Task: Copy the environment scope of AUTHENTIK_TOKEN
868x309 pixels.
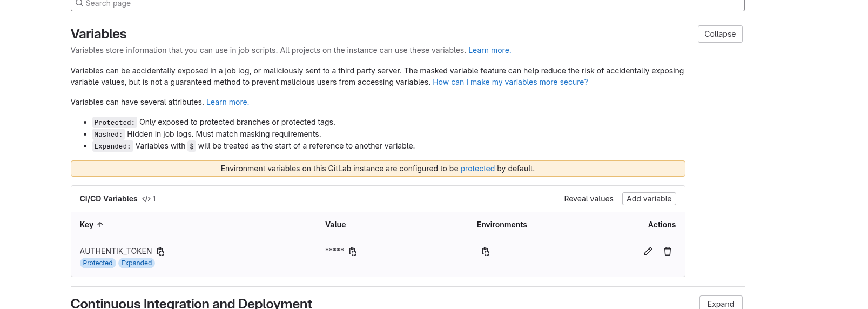Action: tap(486, 251)
